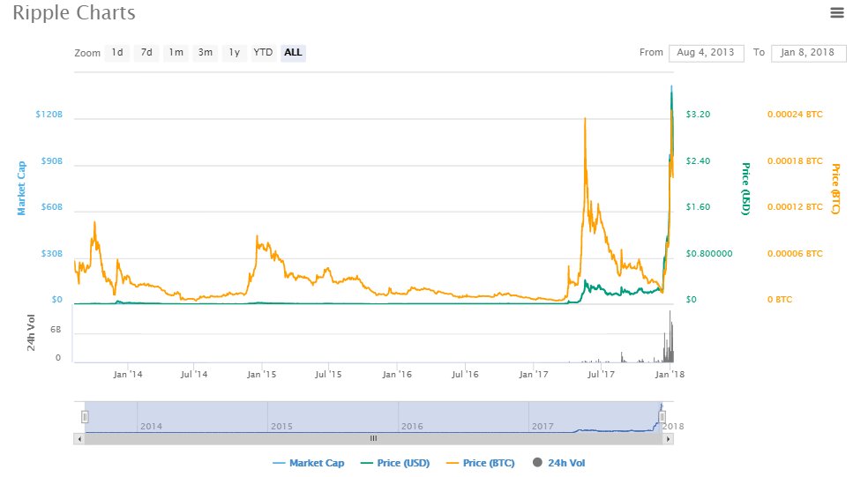Click the 0.00012 BTC axis label
This screenshot has height=477, width=868.
795,207
